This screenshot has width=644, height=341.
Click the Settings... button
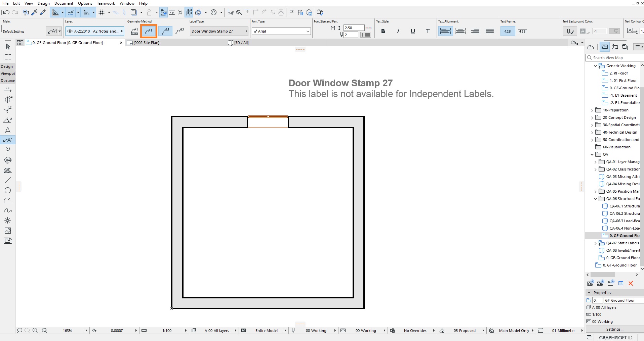tap(615, 329)
